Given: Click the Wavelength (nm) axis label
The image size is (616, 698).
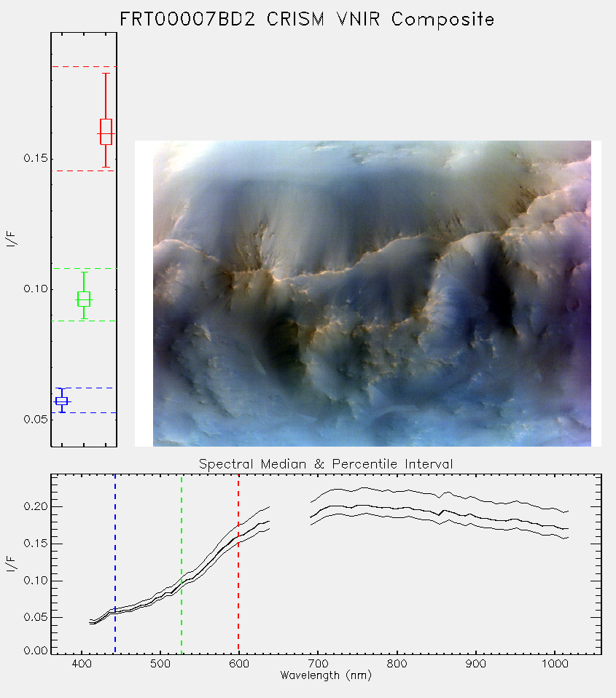Looking at the screenshot, I should [x=326, y=675].
